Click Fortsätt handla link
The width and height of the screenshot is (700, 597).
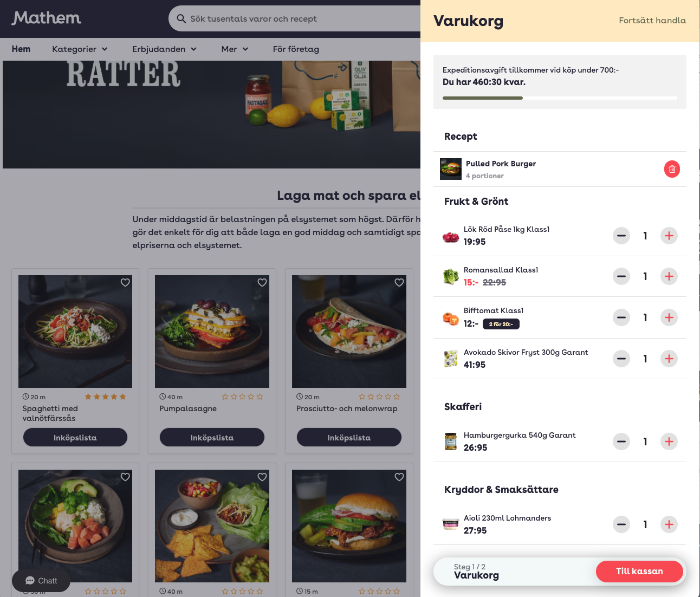(x=652, y=21)
